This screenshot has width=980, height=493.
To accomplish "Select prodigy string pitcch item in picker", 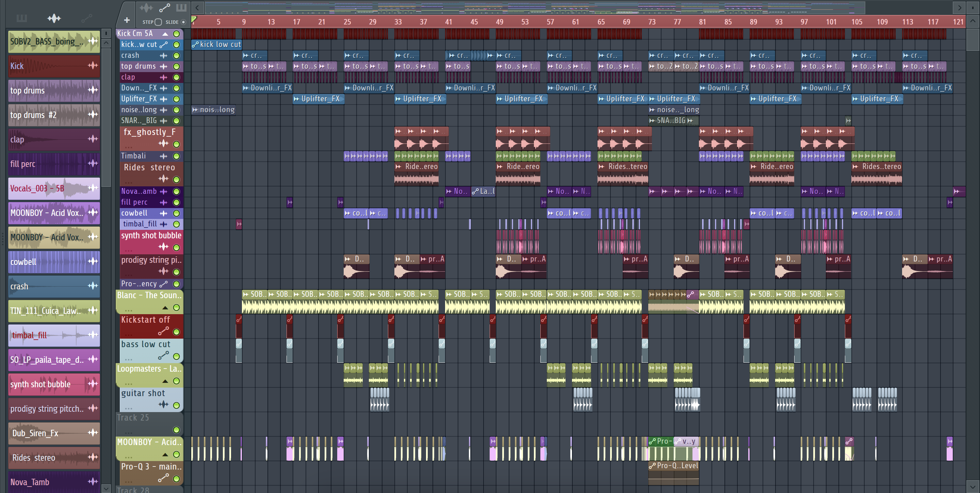I will pyautogui.click(x=54, y=409).
